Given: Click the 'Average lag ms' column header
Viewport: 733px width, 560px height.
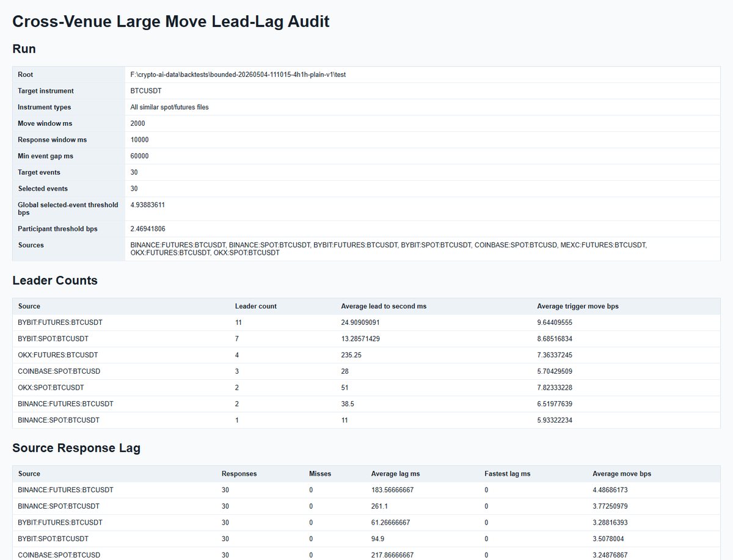Looking at the screenshot, I should [395, 473].
